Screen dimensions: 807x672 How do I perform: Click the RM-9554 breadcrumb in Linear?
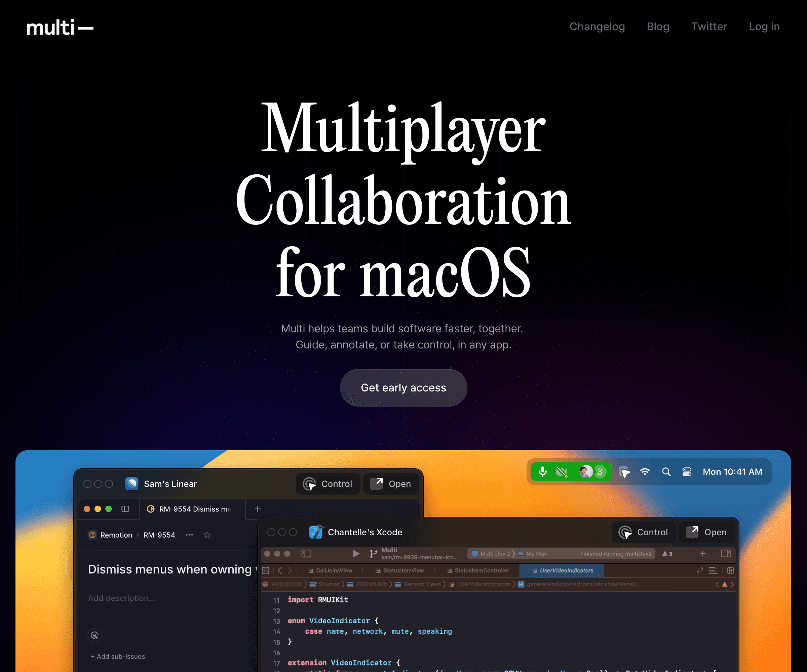coord(159,535)
